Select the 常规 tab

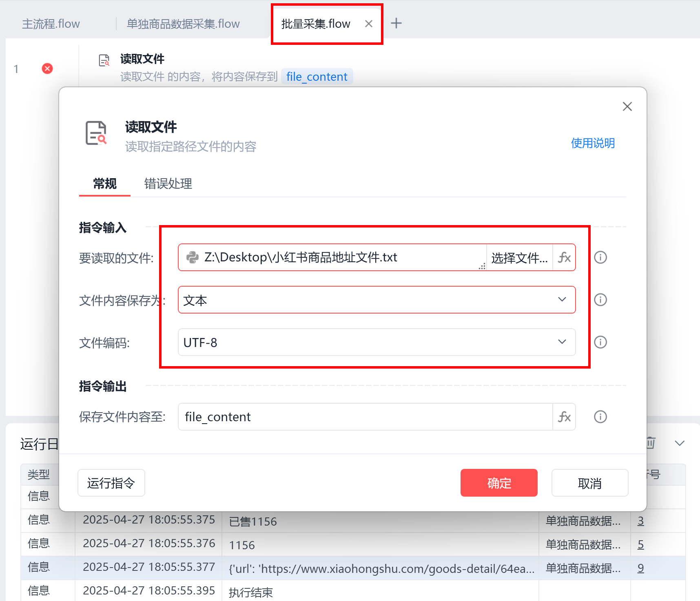(x=105, y=184)
